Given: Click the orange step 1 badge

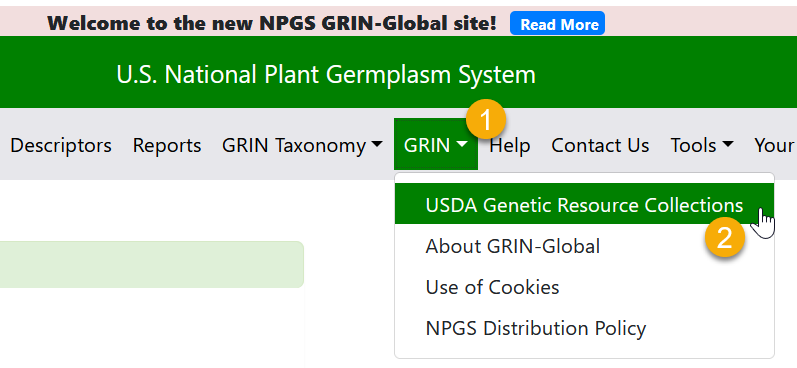Looking at the screenshot, I should (x=486, y=119).
